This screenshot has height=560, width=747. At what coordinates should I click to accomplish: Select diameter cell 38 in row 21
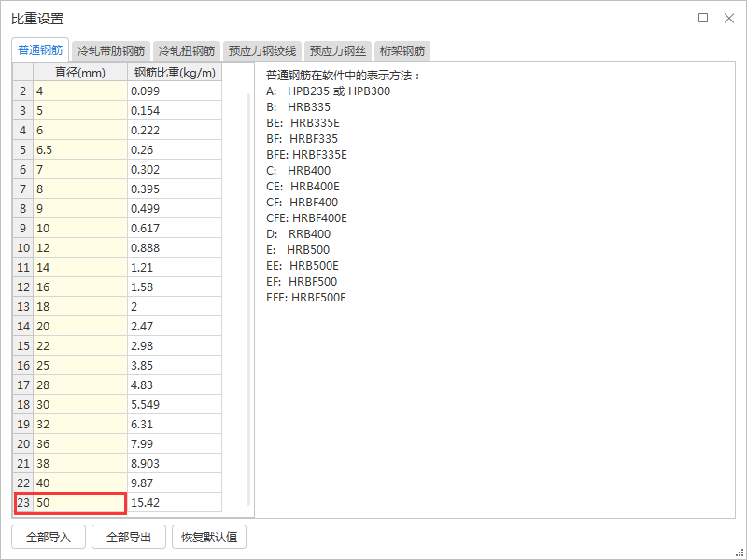80,463
